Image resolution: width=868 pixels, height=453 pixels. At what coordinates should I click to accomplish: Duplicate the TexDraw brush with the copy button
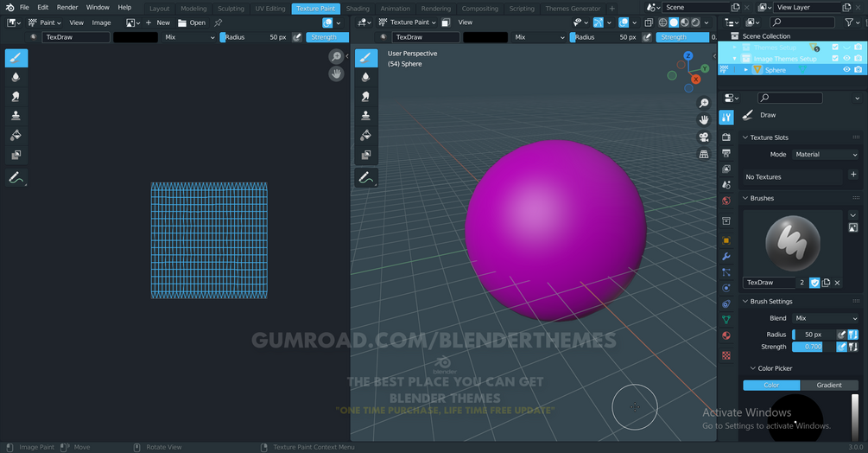tap(826, 283)
